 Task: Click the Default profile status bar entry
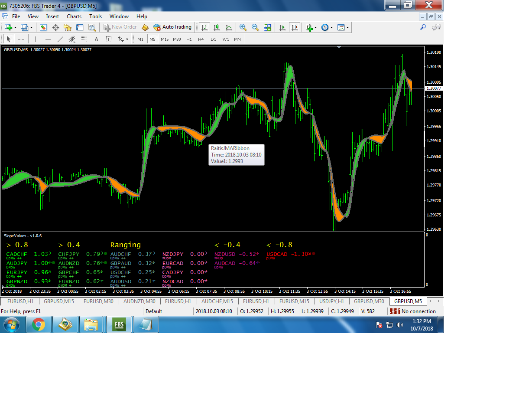pyautogui.click(x=154, y=311)
